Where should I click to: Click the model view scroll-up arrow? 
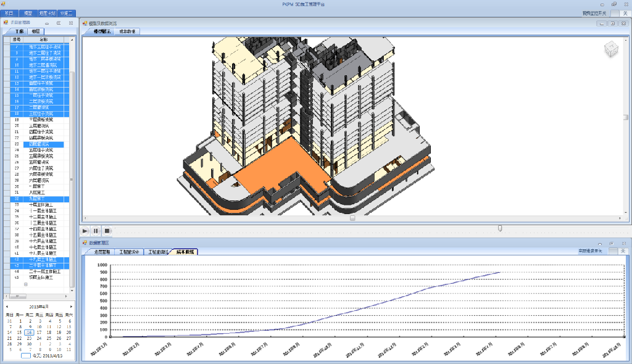[x=626, y=39]
